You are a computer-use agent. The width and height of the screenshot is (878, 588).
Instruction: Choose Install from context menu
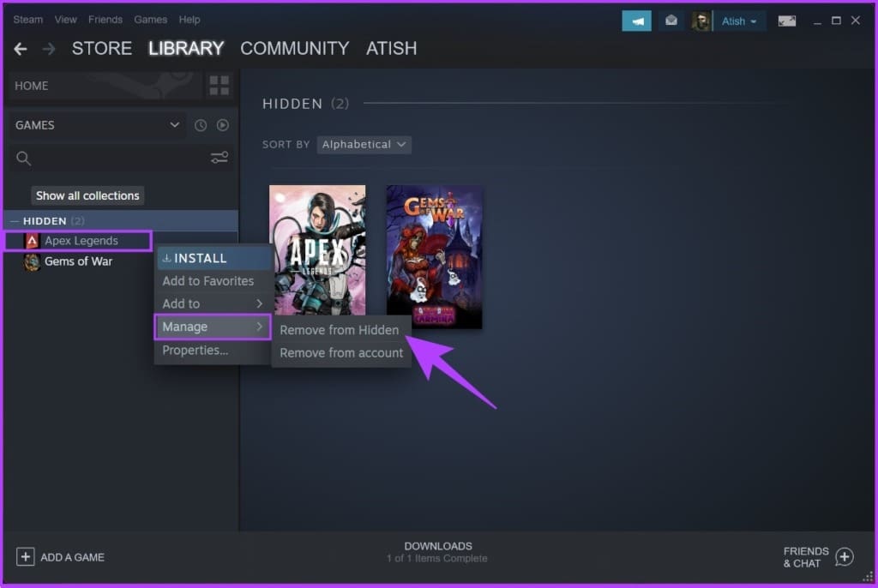213,258
